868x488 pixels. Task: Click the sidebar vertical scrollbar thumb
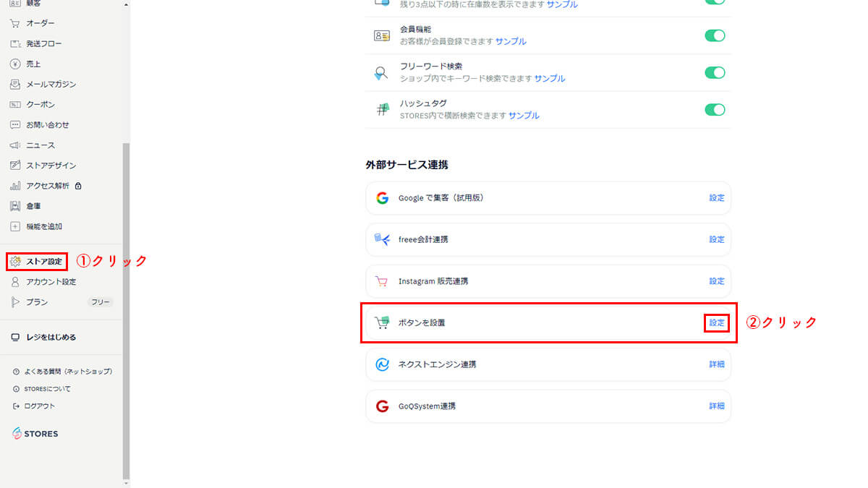[x=127, y=311]
